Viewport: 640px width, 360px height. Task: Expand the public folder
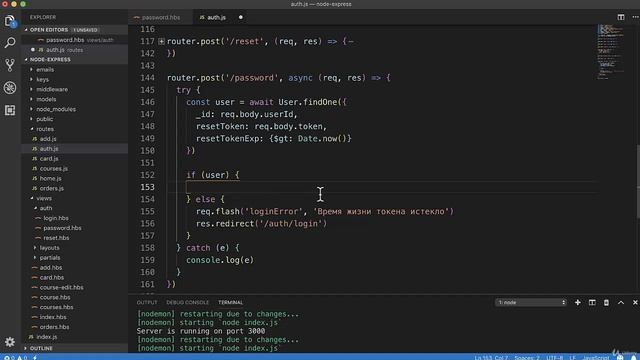point(44,119)
